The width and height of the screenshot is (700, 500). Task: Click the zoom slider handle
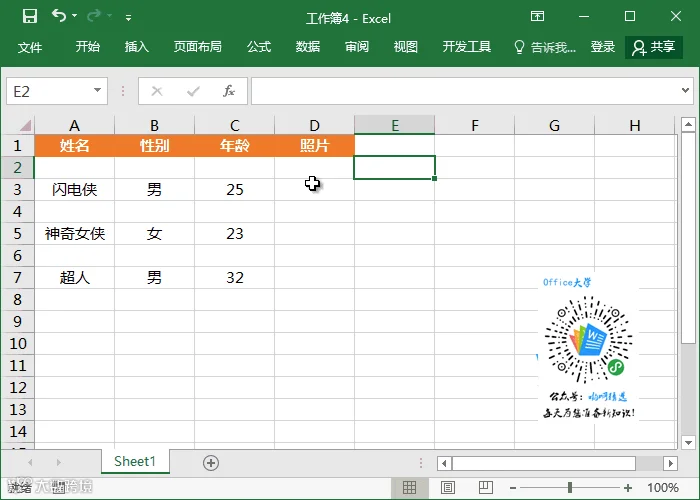[570, 488]
